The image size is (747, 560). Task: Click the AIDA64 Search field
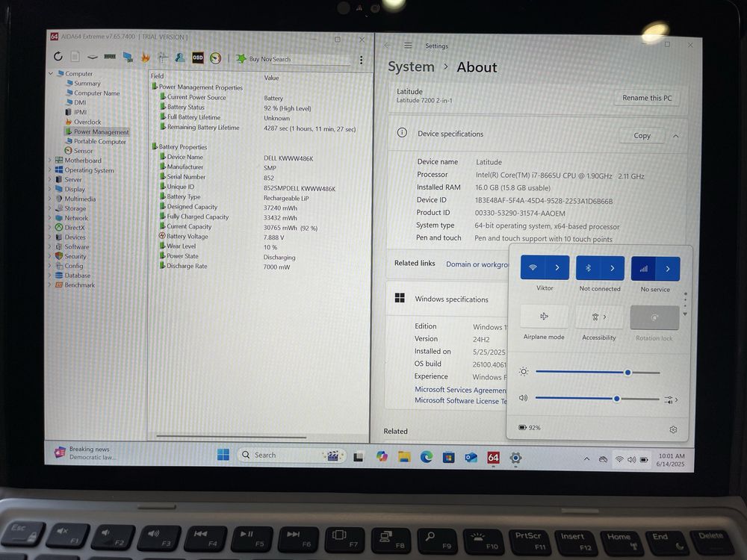[x=311, y=60]
